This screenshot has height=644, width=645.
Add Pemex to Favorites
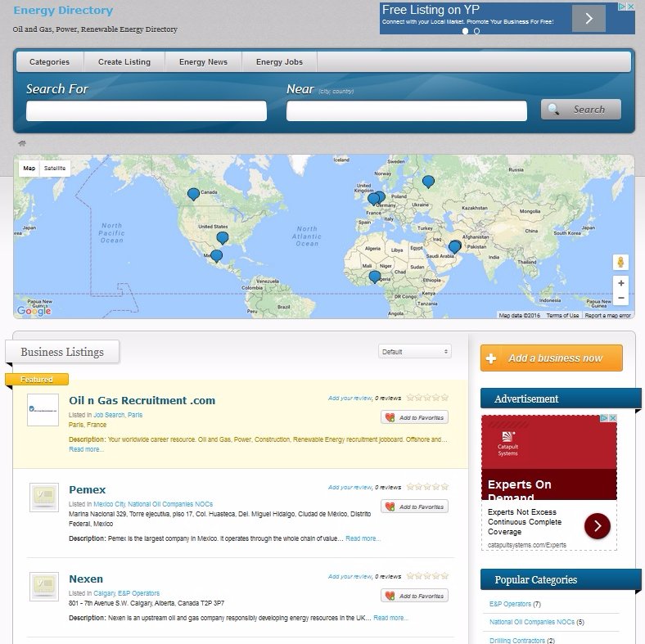415,507
